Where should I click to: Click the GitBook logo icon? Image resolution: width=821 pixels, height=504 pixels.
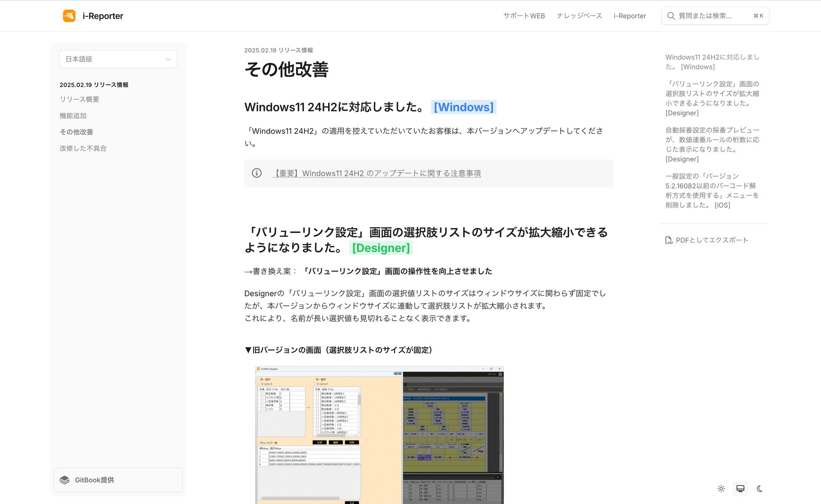tap(64, 480)
